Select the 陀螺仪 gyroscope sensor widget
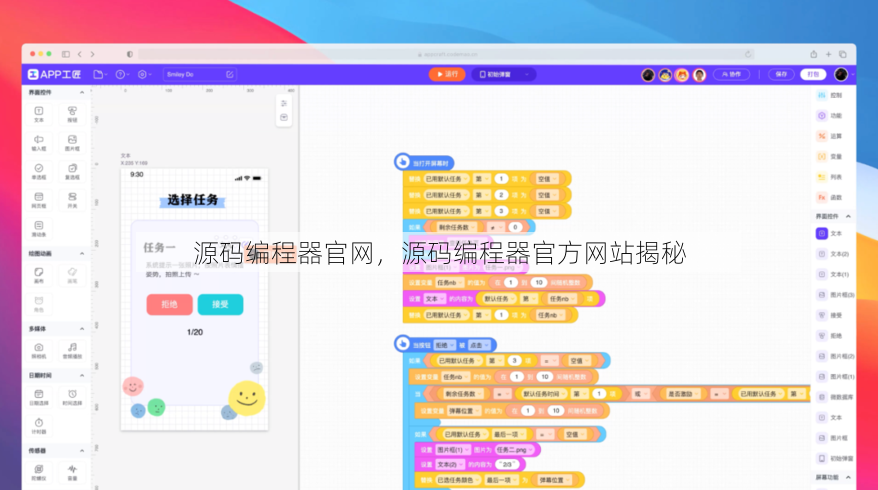878x490 pixels. (39, 472)
